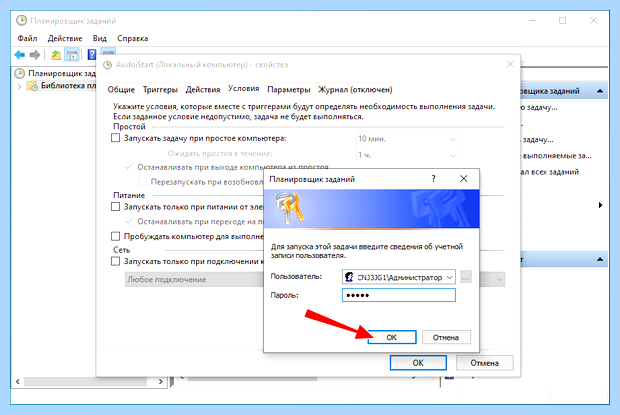Click the Forward arrow toolbar icon
The height and width of the screenshot is (415, 620).
tap(35, 55)
